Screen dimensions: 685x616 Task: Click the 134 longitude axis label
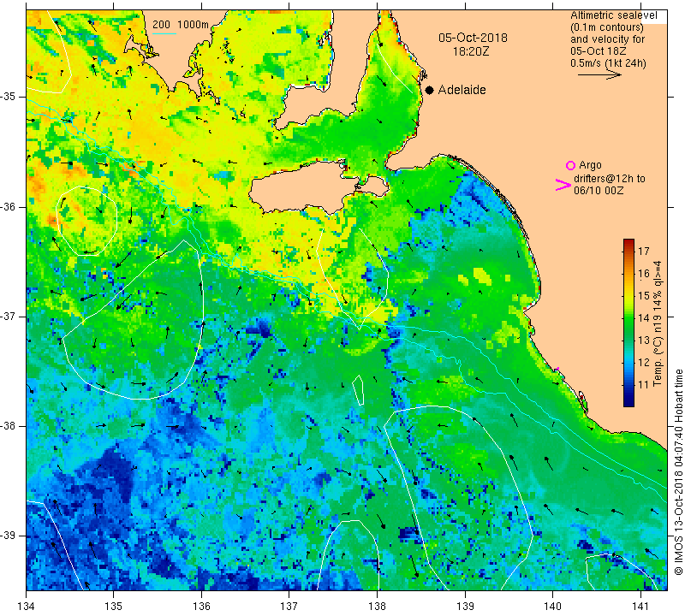27,607
